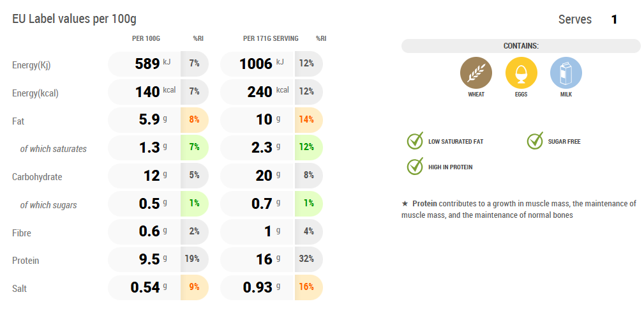Click the PER 171G SERVING column header
The image size is (644, 313).
point(271,38)
